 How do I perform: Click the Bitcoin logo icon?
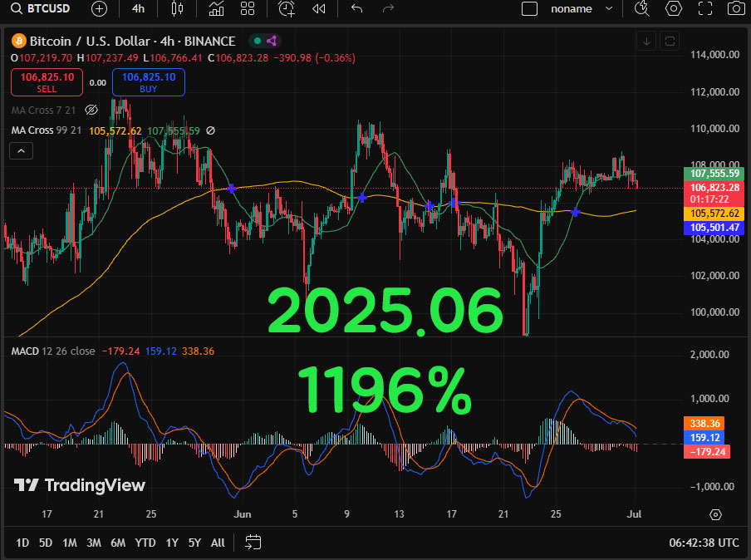click(18, 42)
